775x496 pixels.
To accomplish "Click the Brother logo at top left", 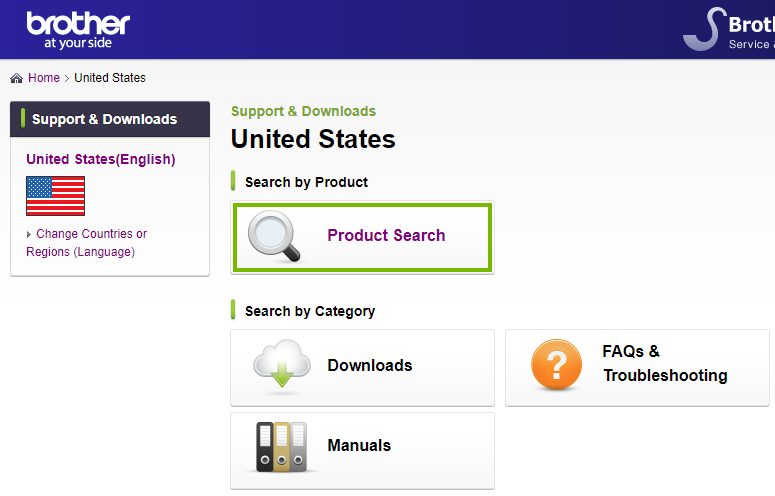I will click(x=78, y=31).
